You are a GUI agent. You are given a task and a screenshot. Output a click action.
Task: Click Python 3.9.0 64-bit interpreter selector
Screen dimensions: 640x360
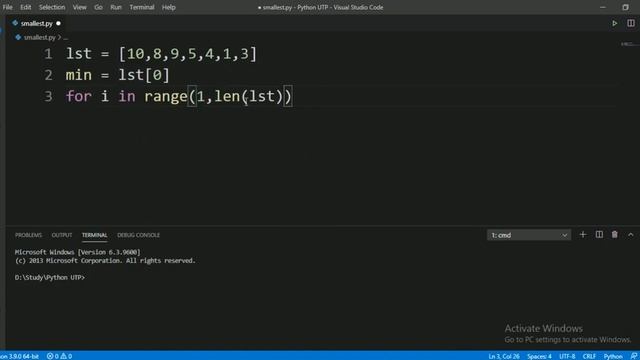(19, 356)
